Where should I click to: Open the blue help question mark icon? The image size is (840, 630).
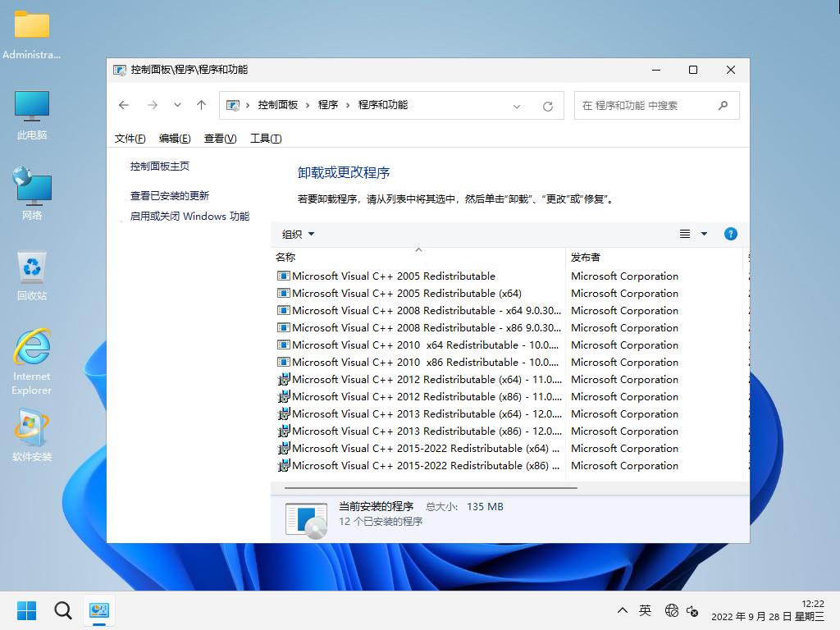tap(730, 234)
